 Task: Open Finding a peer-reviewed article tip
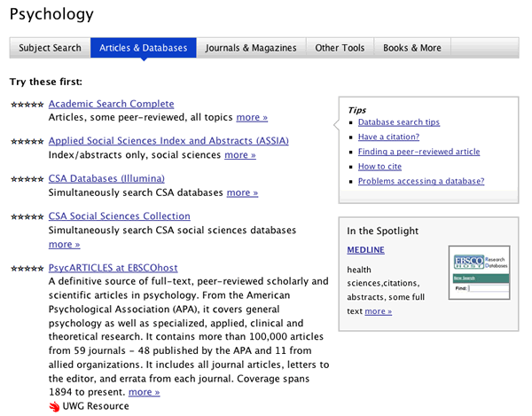pos(419,152)
